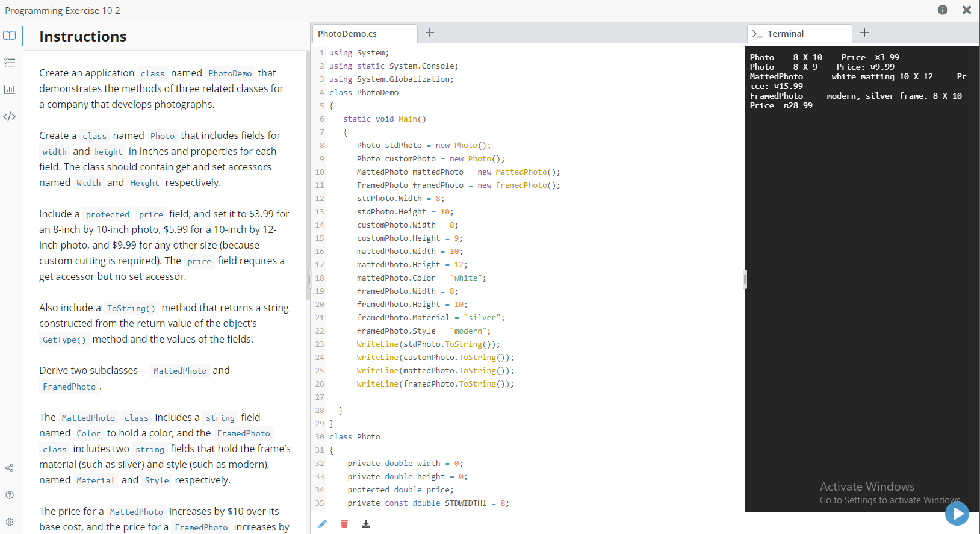Click the share icon in left sidebar

coord(10,468)
